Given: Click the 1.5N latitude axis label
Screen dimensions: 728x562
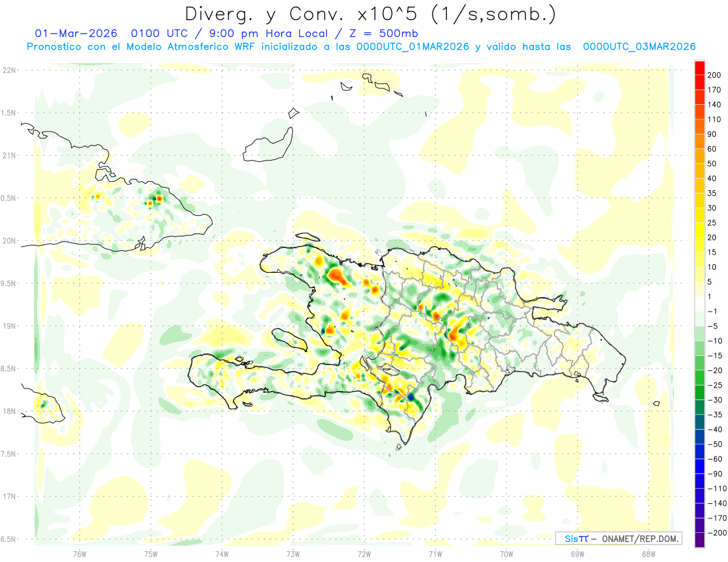Looking at the screenshot, I should point(9,113).
